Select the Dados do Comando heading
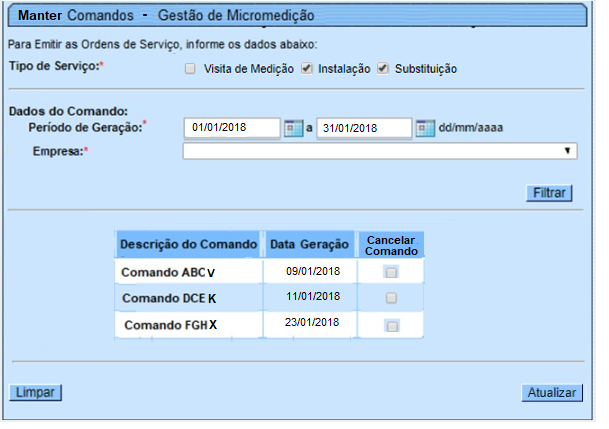This screenshot has width=609, height=429. 68,111
